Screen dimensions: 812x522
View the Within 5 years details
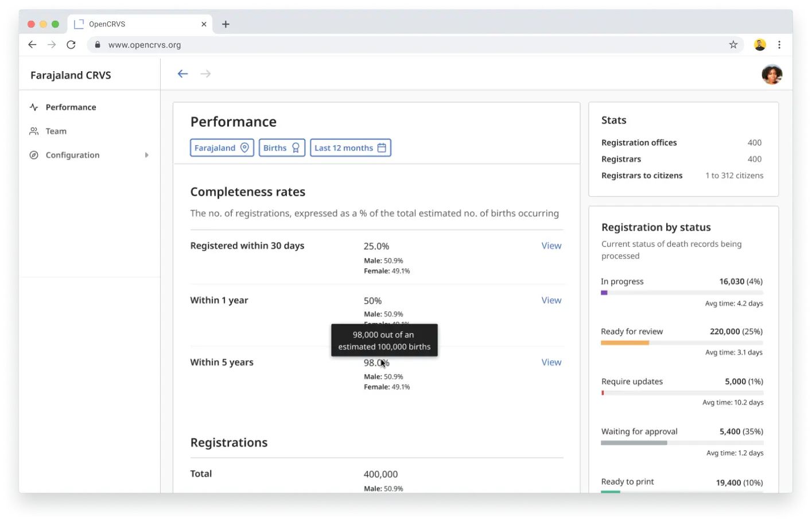tap(551, 363)
